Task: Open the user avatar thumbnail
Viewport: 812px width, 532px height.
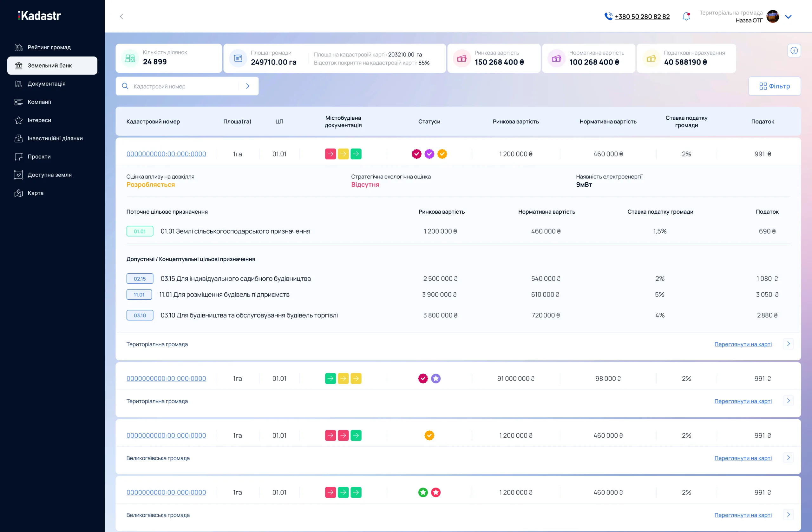Action: point(772,17)
